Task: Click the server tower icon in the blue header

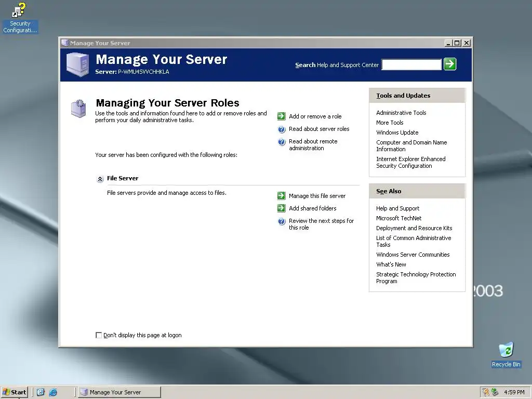Action: pos(78,64)
